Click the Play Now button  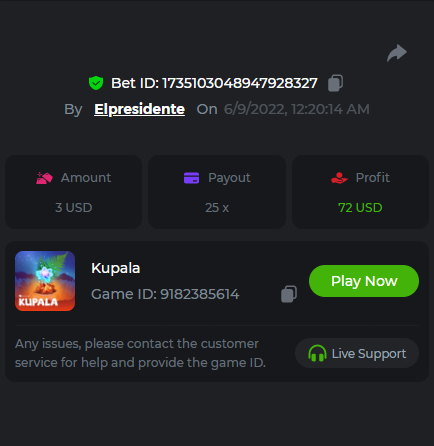pyautogui.click(x=364, y=281)
